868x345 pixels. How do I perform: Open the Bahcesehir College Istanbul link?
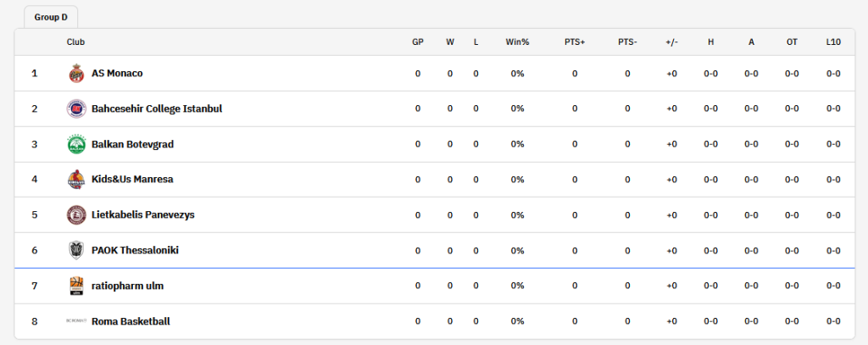[x=157, y=109]
